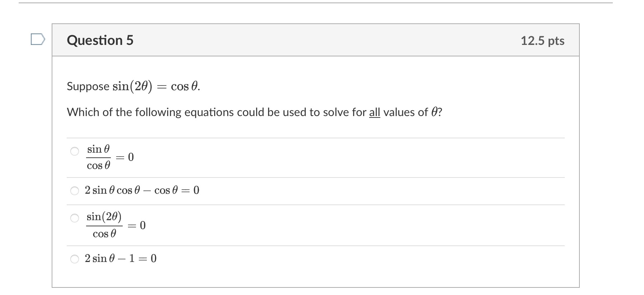Screen dimensions: 644x295
Task: Click the bookmark shape left of the question card
Action: [x=38, y=40]
